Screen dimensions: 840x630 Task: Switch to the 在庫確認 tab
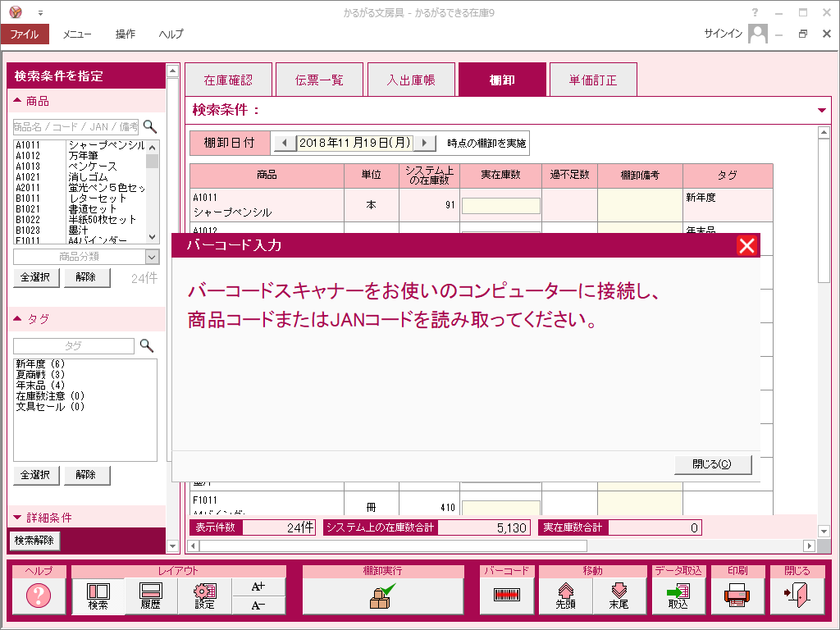click(x=228, y=80)
